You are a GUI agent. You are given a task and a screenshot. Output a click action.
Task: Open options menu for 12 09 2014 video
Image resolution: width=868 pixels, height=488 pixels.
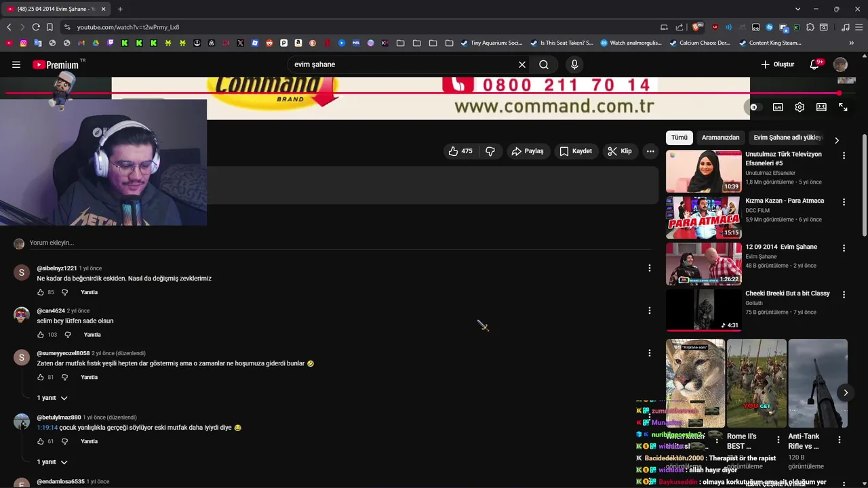(844, 248)
